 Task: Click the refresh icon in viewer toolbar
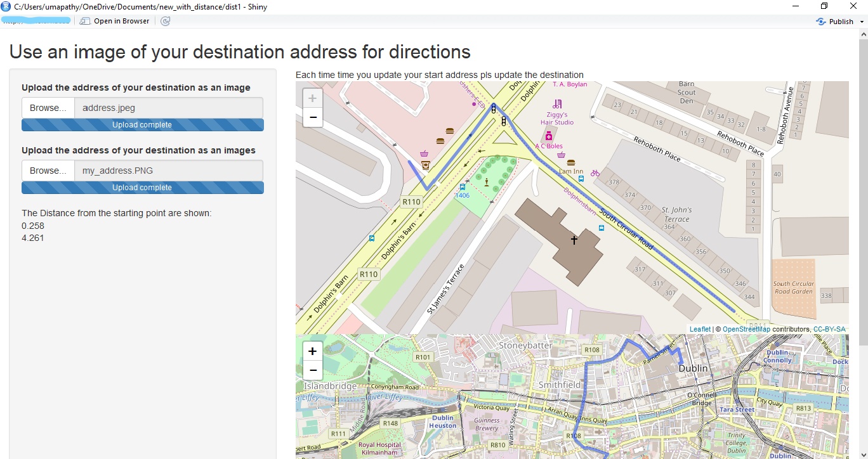tap(165, 21)
